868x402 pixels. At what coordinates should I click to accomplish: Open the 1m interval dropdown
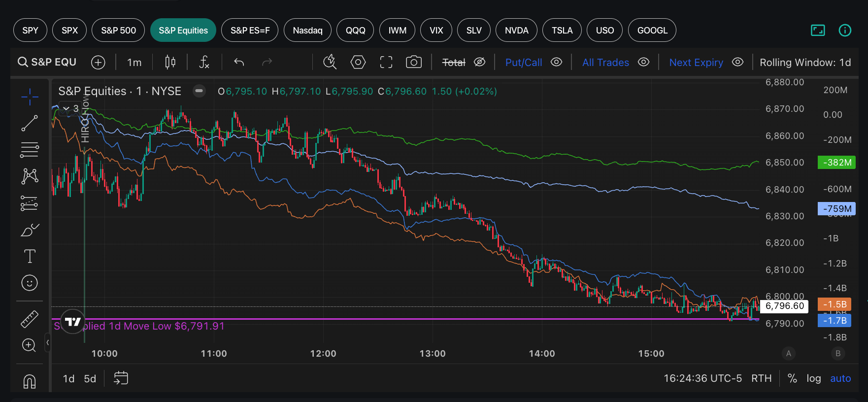(134, 62)
